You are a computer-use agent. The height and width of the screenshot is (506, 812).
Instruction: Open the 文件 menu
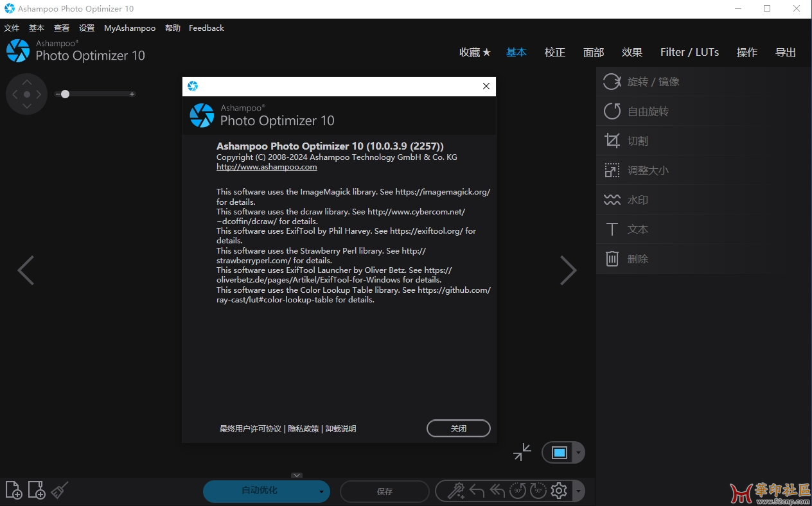[12, 28]
